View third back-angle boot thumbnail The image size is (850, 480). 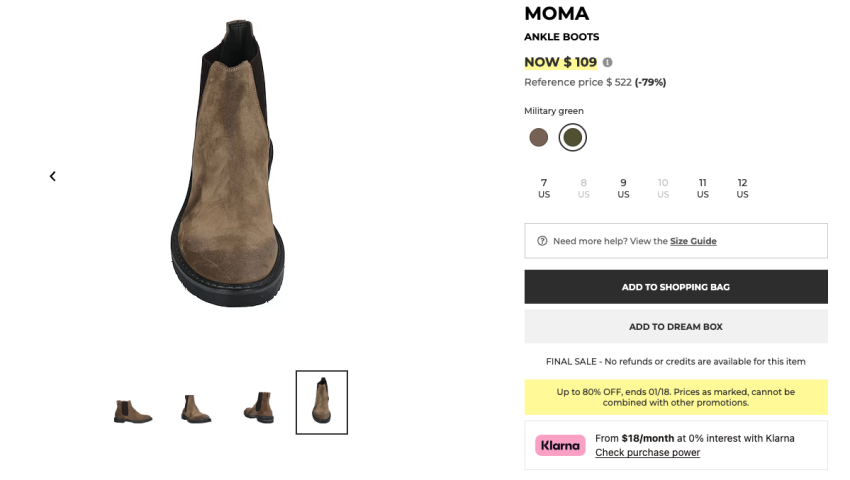tap(259, 406)
